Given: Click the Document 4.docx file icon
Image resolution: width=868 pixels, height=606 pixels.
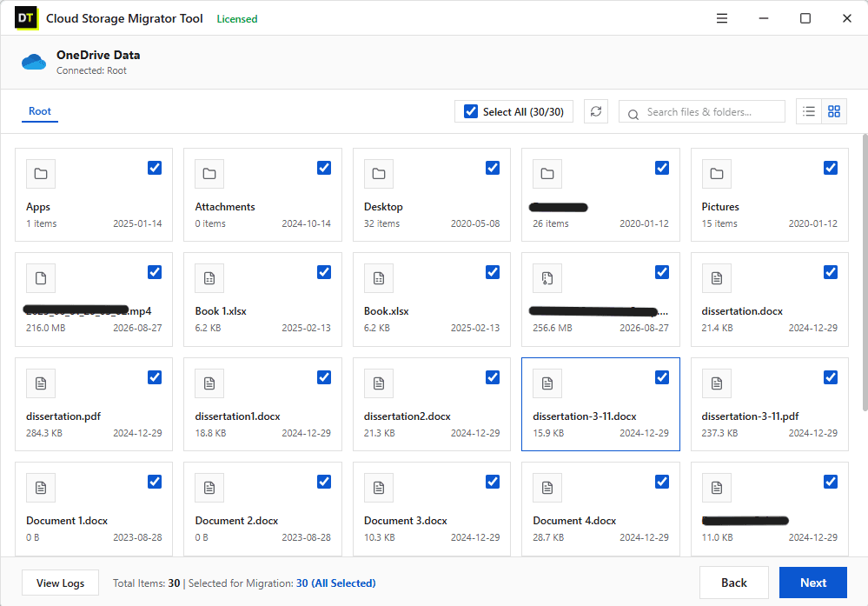Looking at the screenshot, I should (x=547, y=488).
